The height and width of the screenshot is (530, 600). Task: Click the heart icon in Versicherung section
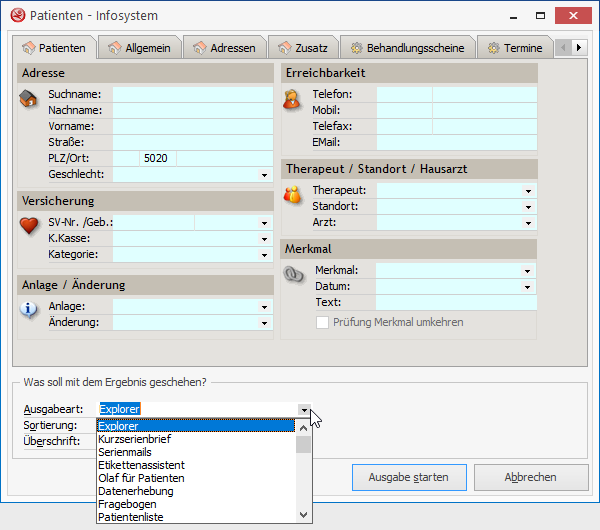point(29,225)
